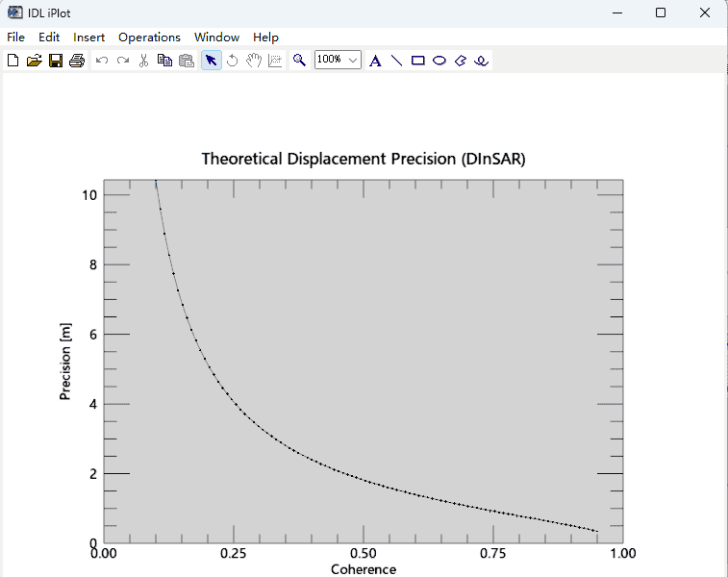Select the Rotate tool
Viewport: 728px width, 577px height.
pos(232,61)
